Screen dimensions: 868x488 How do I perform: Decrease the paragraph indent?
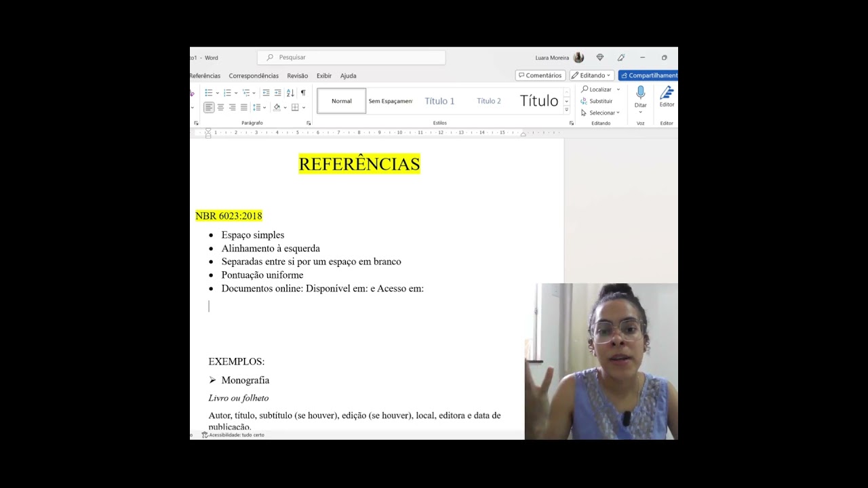tap(266, 93)
